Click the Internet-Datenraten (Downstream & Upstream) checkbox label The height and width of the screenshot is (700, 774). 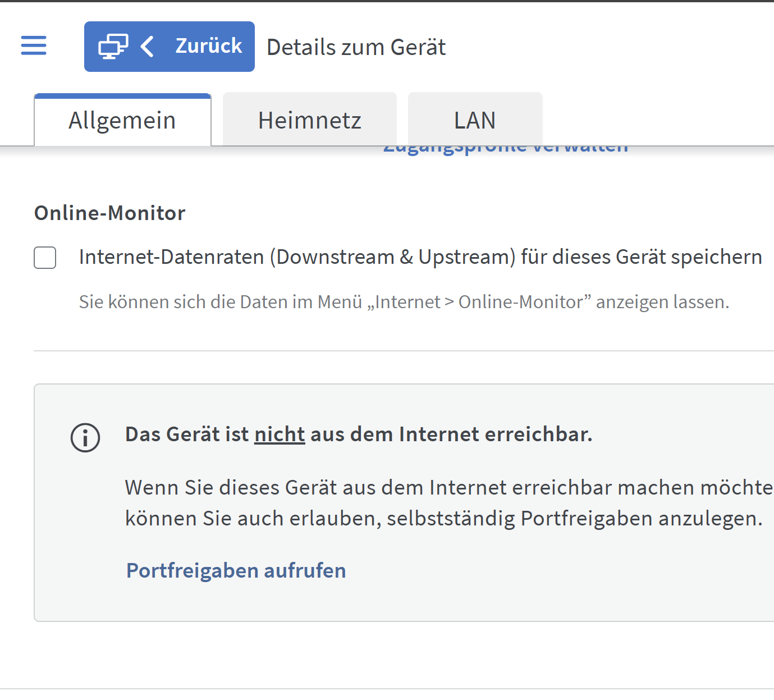click(420, 257)
